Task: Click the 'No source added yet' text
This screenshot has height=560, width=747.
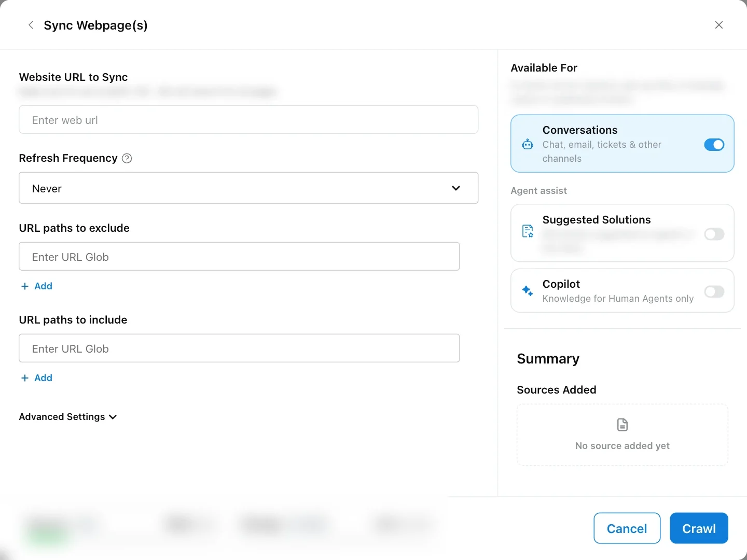Action: (622, 446)
